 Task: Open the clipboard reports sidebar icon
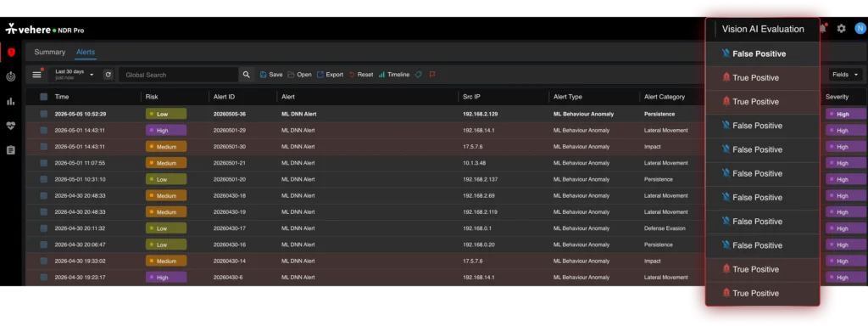pyautogui.click(x=10, y=150)
